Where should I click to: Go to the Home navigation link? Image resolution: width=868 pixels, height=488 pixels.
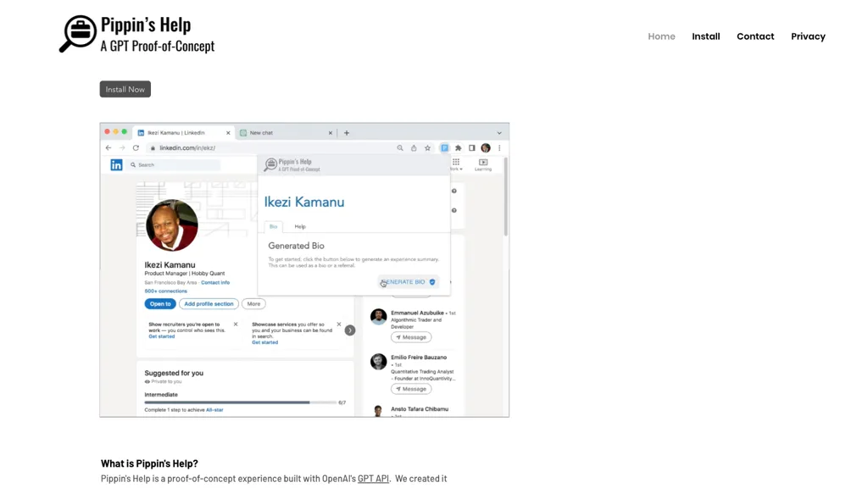[661, 36]
